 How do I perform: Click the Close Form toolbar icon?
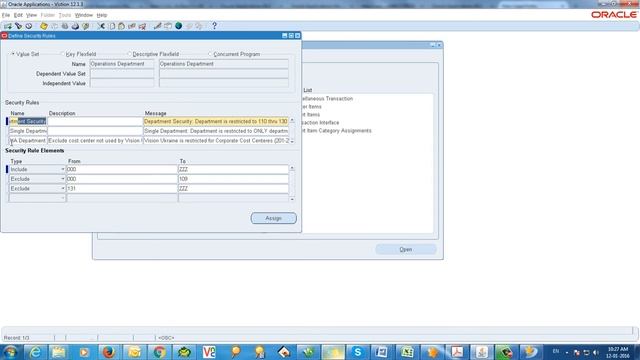coord(85,26)
